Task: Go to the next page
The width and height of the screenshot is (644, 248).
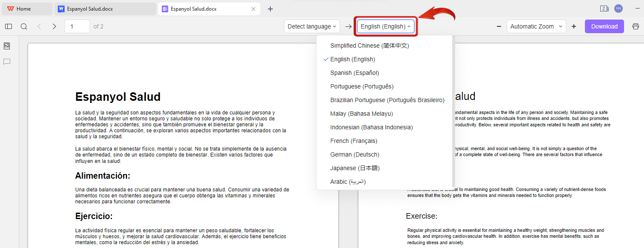Action: (x=54, y=26)
